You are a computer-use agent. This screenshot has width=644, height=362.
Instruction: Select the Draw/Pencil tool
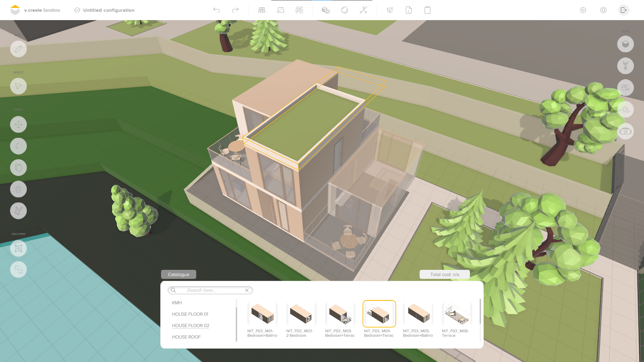tap(18, 49)
